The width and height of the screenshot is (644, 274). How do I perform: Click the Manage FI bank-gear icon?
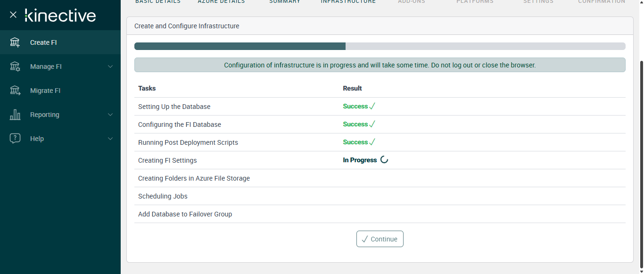[15, 66]
